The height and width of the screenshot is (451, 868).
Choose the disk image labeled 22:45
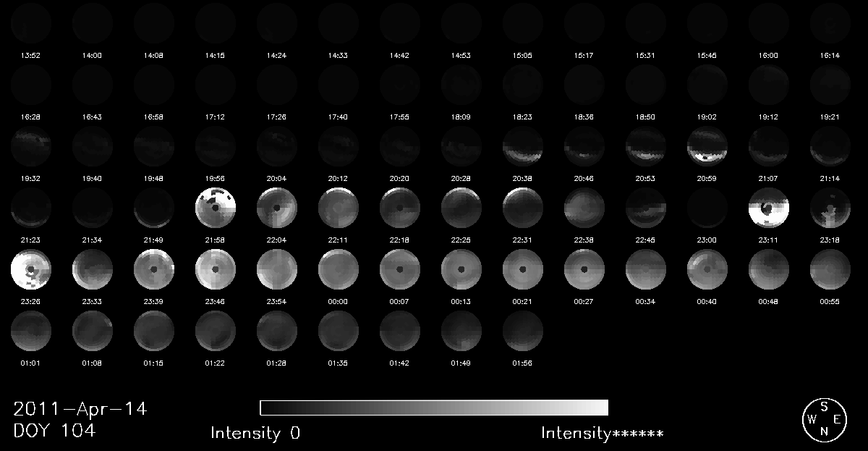[646, 208]
